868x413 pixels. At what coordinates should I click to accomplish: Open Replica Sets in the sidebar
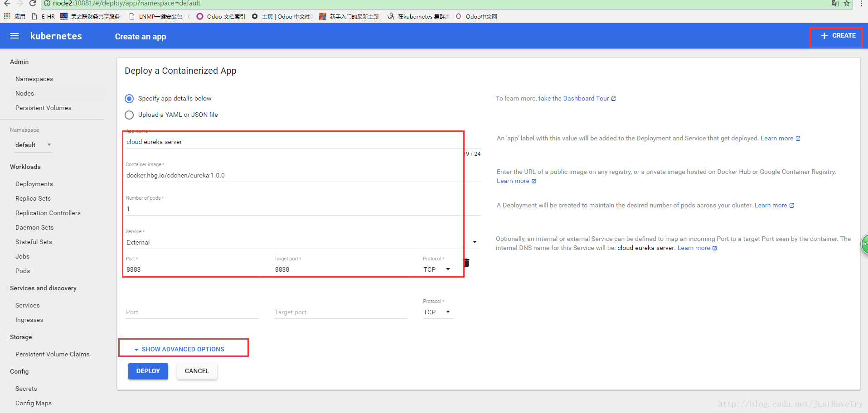(33, 198)
